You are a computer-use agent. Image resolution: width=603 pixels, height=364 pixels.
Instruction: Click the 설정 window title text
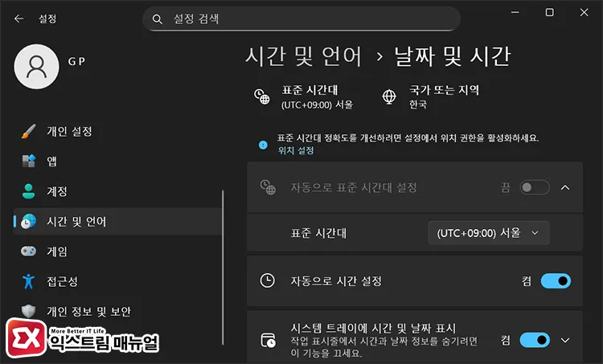[47, 18]
